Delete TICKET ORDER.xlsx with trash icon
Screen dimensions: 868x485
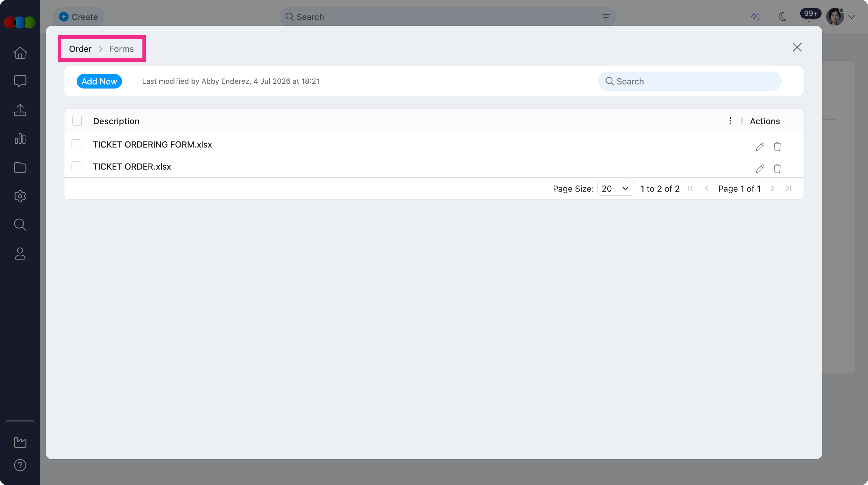coord(777,169)
